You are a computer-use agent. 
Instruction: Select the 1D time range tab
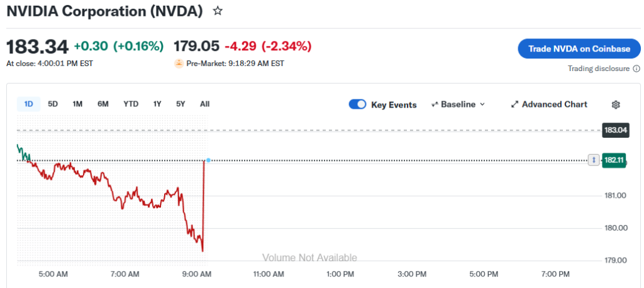click(x=28, y=104)
